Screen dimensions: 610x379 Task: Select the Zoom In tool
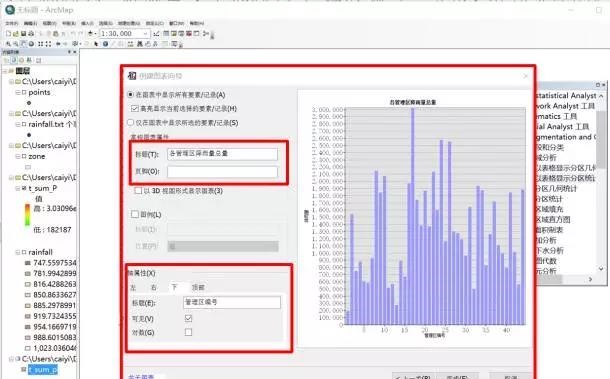8,44
